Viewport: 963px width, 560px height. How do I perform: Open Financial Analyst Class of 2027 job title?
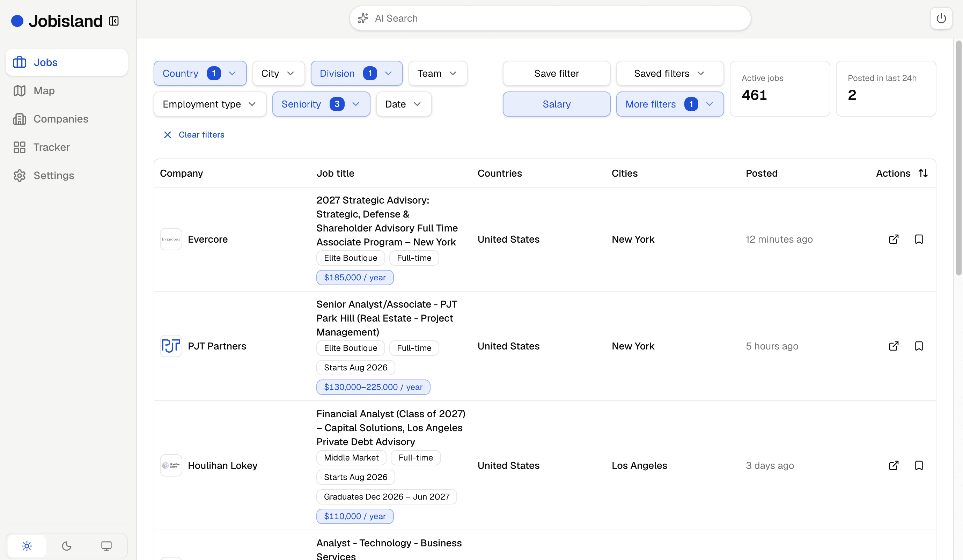click(391, 428)
